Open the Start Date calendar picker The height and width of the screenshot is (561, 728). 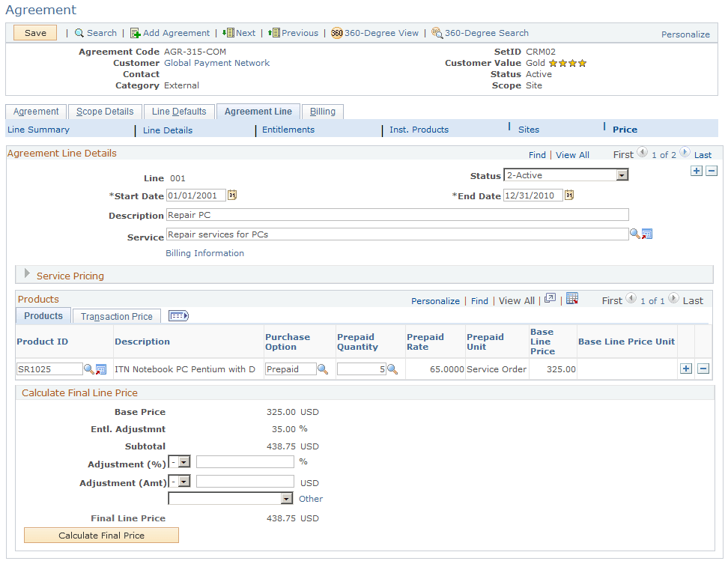tap(232, 196)
